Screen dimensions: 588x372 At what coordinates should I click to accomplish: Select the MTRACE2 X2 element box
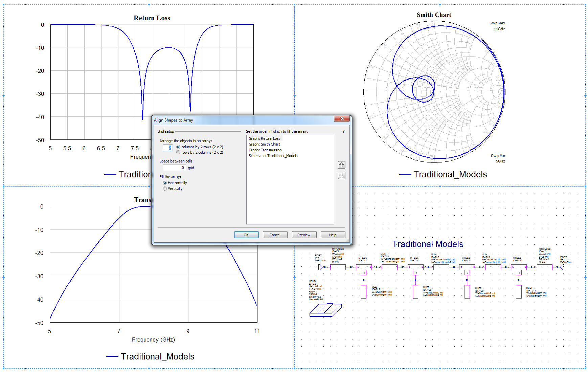pyautogui.click(x=544, y=267)
